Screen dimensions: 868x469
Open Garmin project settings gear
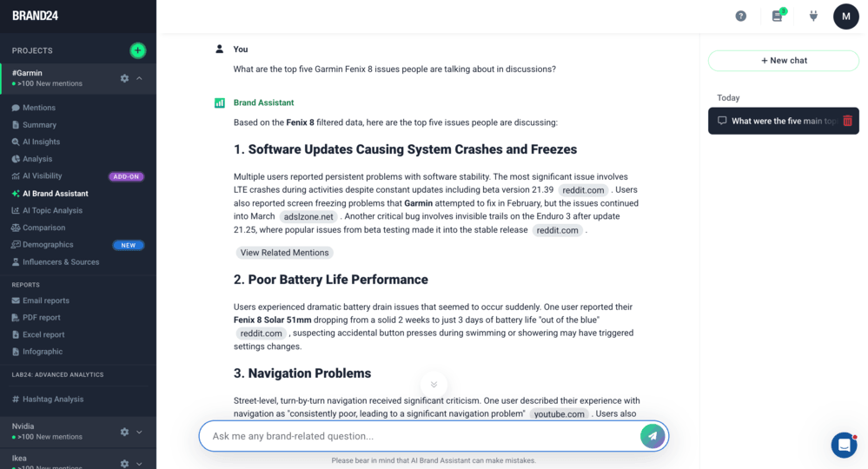click(x=124, y=78)
